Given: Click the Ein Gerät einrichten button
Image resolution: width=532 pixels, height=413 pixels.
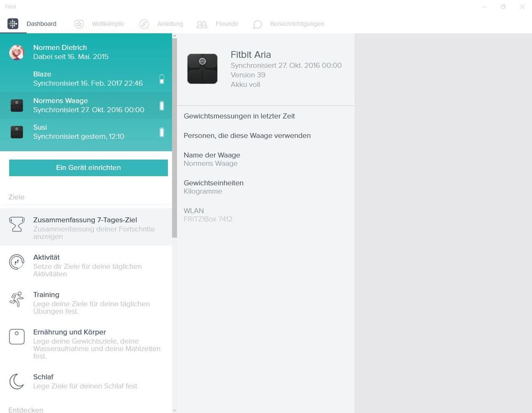Looking at the screenshot, I should click(88, 168).
